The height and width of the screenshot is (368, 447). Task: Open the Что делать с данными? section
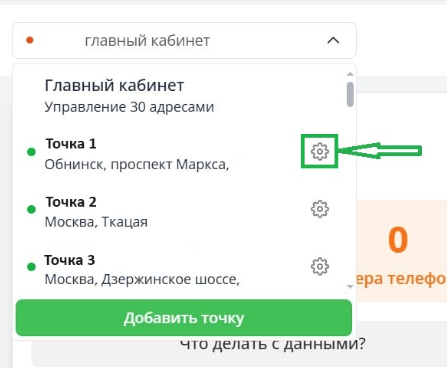273,343
